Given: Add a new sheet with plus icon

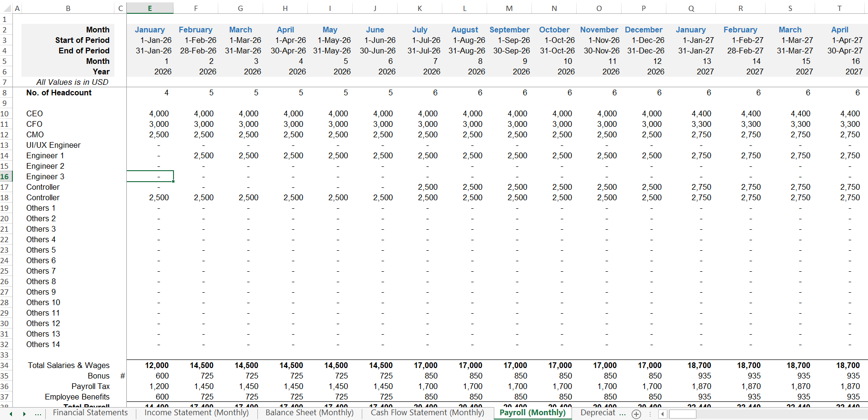Looking at the screenshot, I should pyautogui.click(x=636, y=414).
